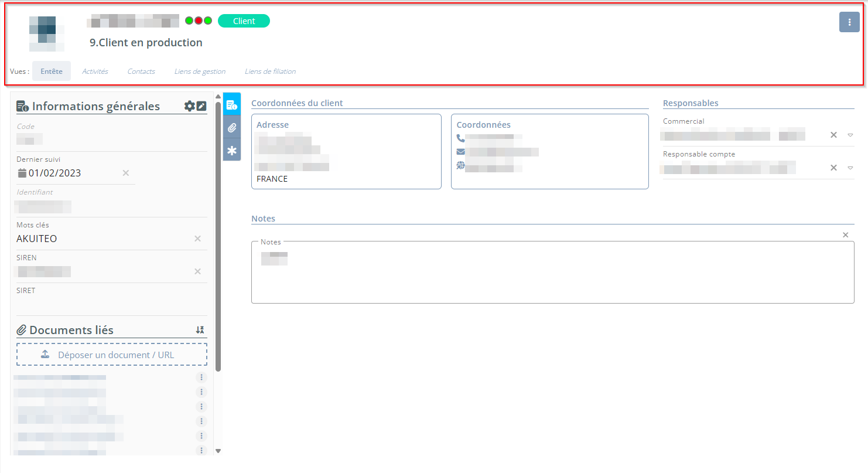868x473 pixels.
Task: Select the asterisk side tab icon
Action: click(x=232, y=151)
